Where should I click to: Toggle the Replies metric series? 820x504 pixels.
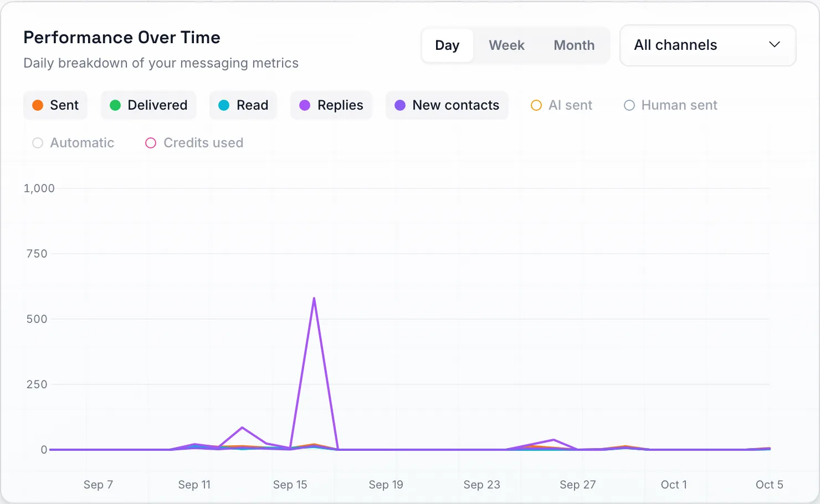tap(331, 105)
